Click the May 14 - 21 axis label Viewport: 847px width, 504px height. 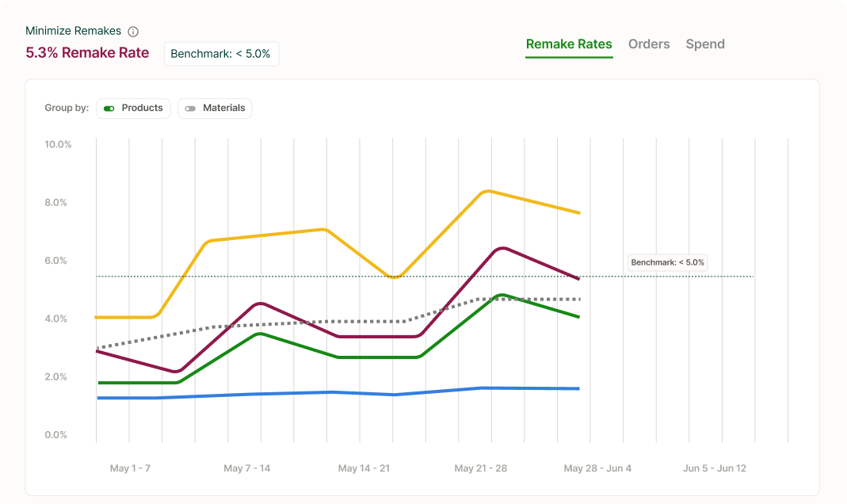(x=364, y=468)
